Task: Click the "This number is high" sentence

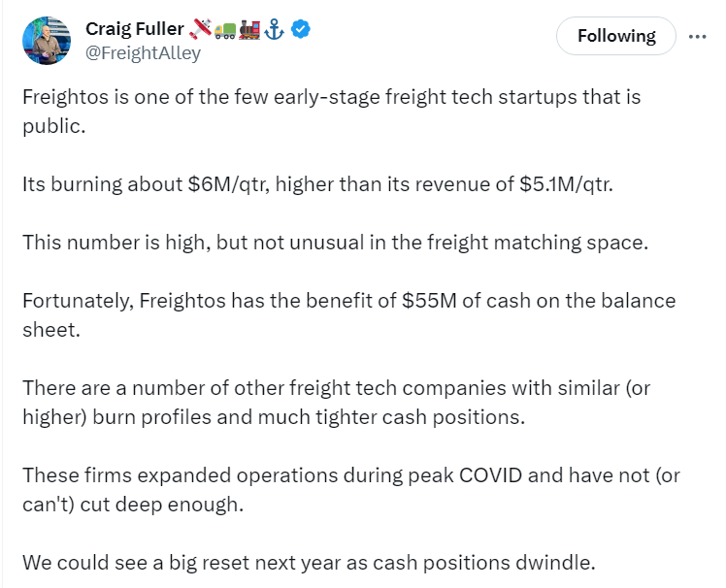Action: pyautogui.click(x=335, y=243)
